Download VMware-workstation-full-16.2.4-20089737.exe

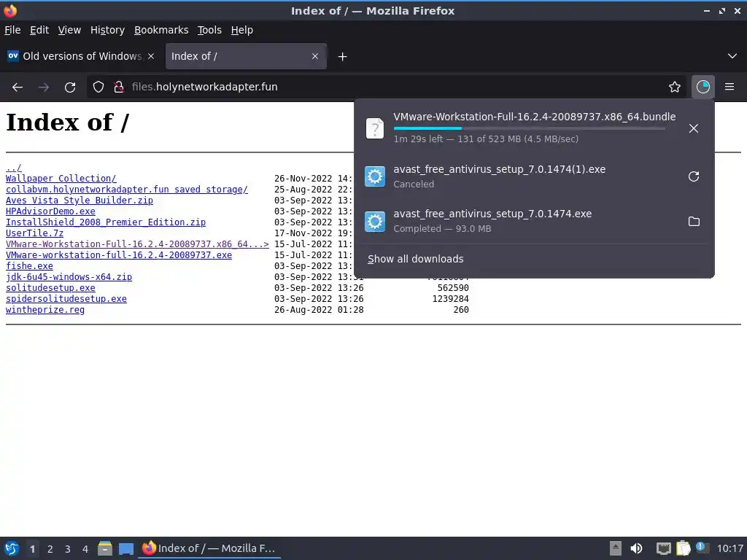pyautogui.click(x=119, y=255)
